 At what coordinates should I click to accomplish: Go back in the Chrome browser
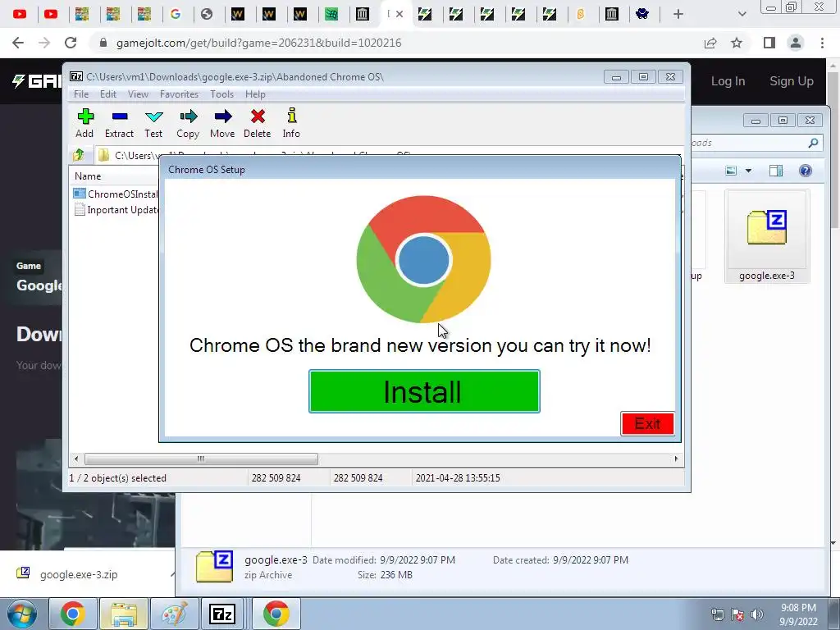point(18,43)
